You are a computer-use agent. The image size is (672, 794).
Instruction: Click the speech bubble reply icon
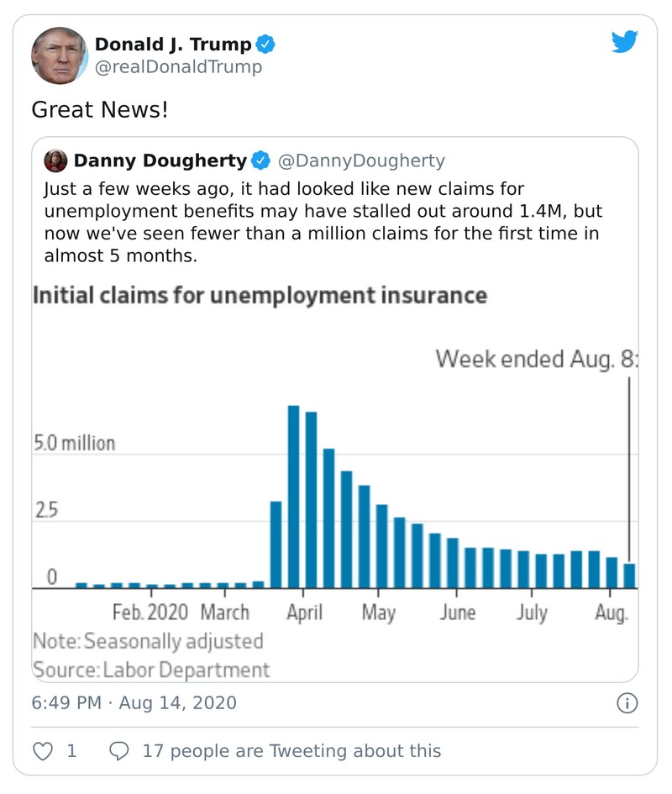(x=120, y=750)
